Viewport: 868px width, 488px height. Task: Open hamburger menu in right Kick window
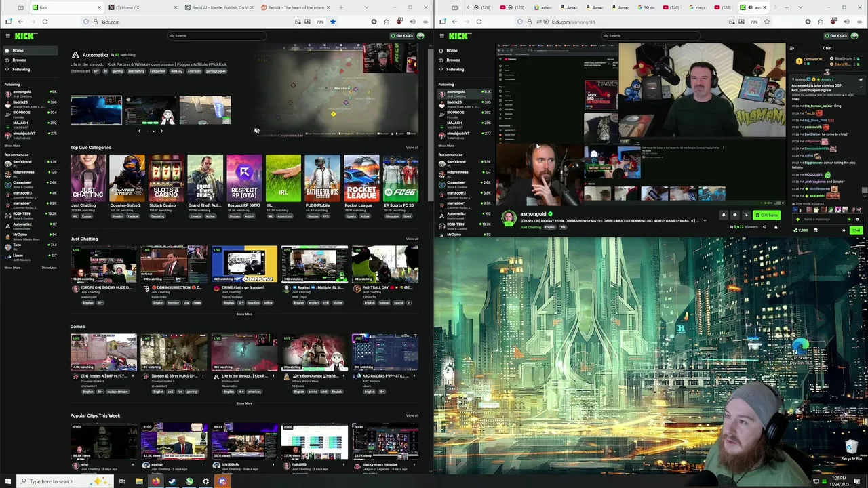coord(442,36)
